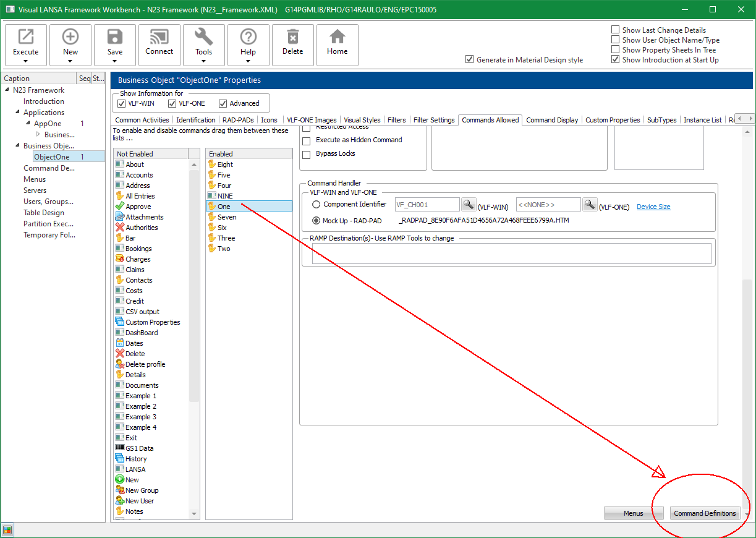Toggle the VLF-WIN checkbox

click(121, 103)
